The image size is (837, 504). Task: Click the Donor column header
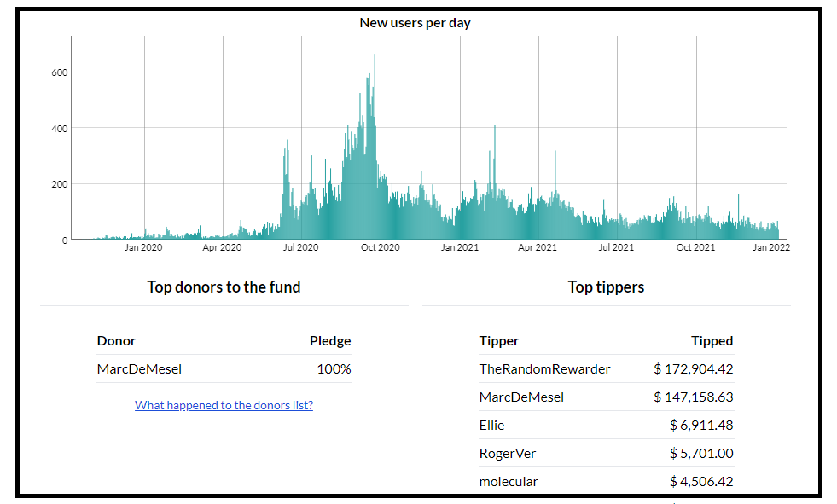click(x=116, y=341)
